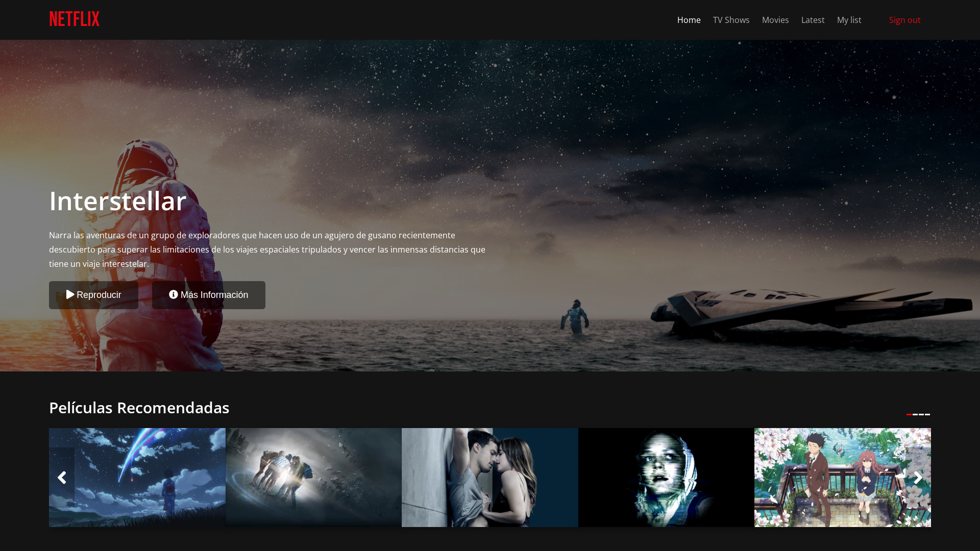
Task: Open the dark hooded face movie thumbnail
Action: click(666, 478)
